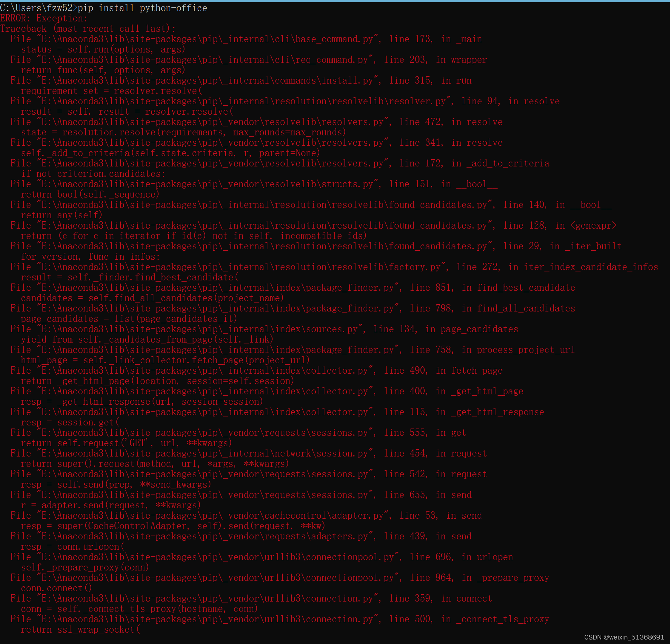Click the cachecontrol\adapter.py line 53 entry
This screenshot has height=644, width=670.
point(246,516)
